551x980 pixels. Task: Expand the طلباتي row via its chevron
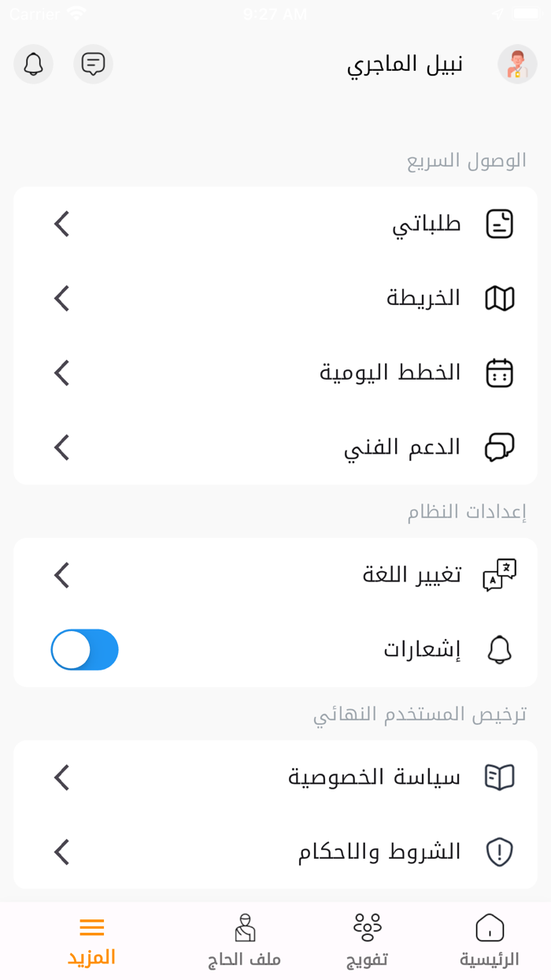[61, 224]
